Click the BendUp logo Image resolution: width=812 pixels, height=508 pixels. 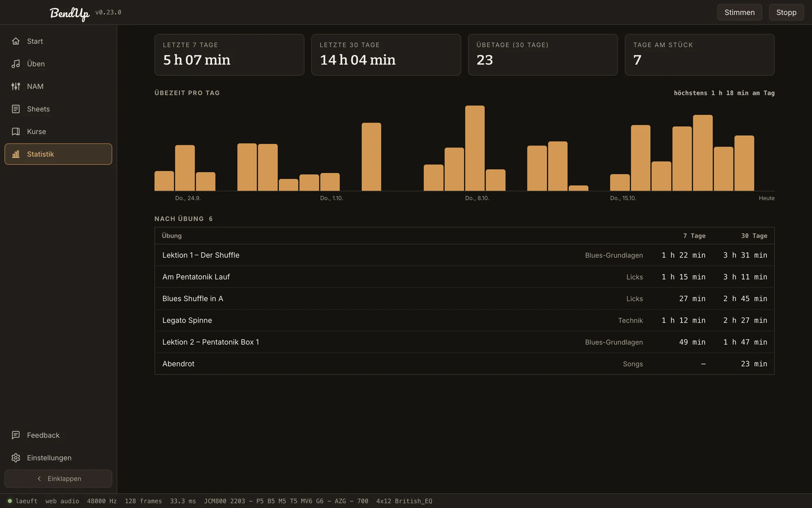tap(69, 13)
